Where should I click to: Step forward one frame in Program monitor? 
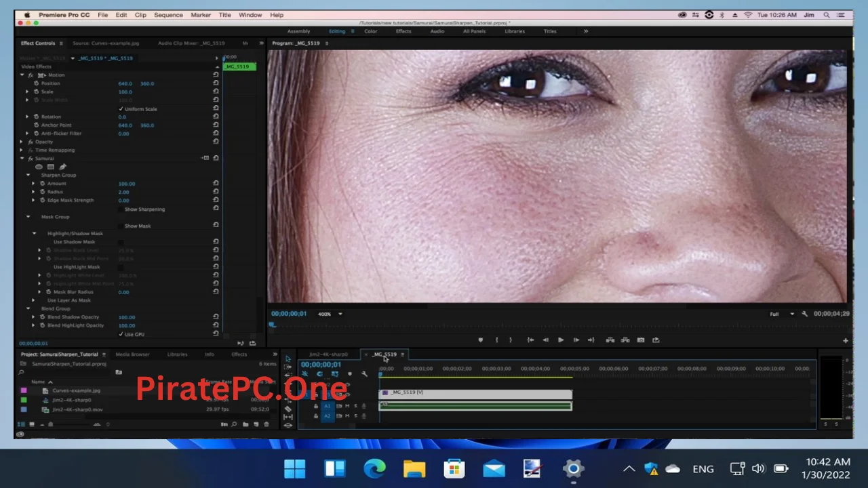pyautogui.click(x=576, y=340)
